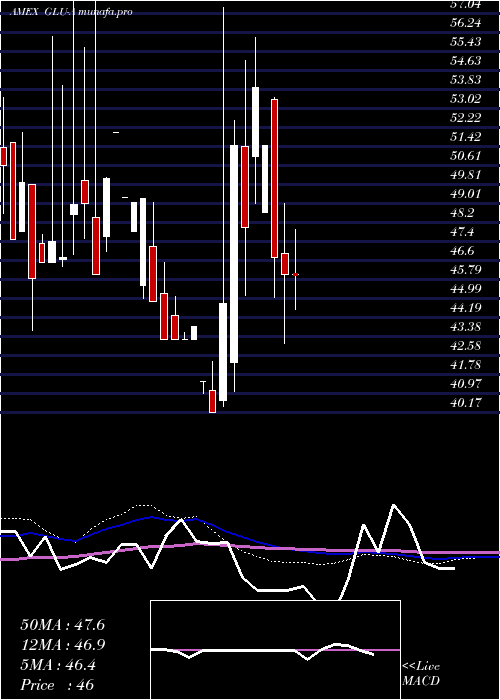The width and height of the screenshot is (500, 700).
Task: Click the 53.83 price axis label
Action: click(465, 80)
